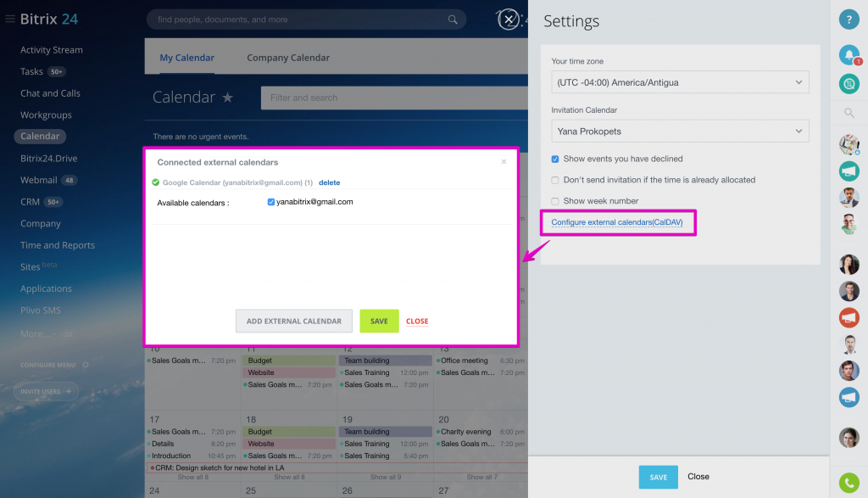Open Activity Stream in sidebar
Screen dimensions: 868x498
[52, 50]
